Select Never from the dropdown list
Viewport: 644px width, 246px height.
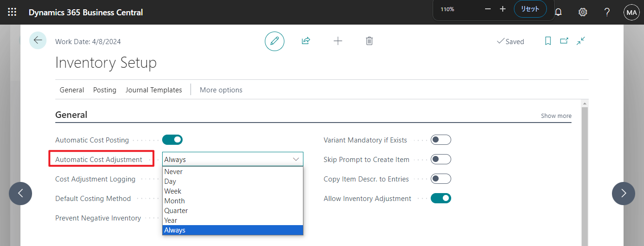click(x=173, y=172)
